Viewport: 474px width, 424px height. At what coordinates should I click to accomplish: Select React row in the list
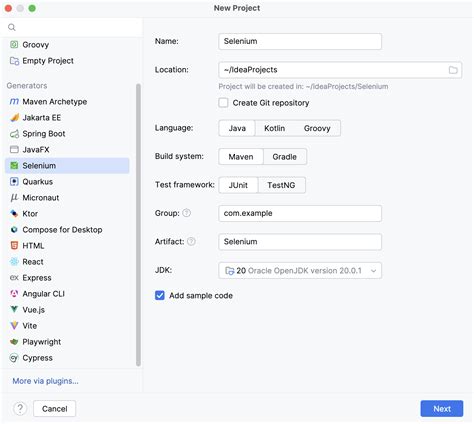click(x=67, y=262)
